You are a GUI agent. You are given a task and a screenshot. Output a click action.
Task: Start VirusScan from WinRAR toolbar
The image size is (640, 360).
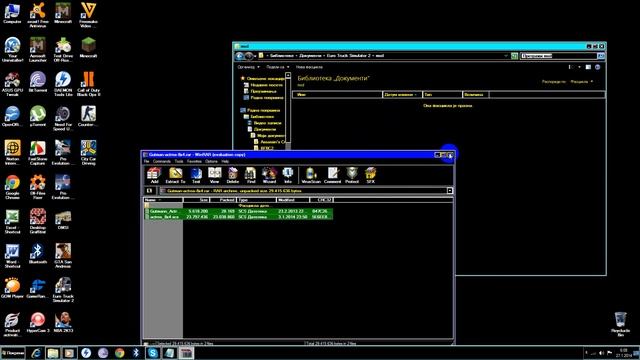point(311,175)
